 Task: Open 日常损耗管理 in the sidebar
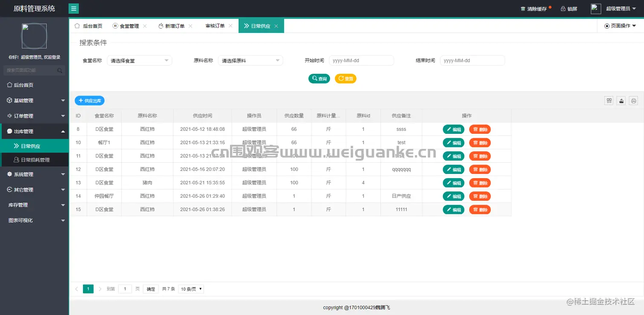[34, 160]
